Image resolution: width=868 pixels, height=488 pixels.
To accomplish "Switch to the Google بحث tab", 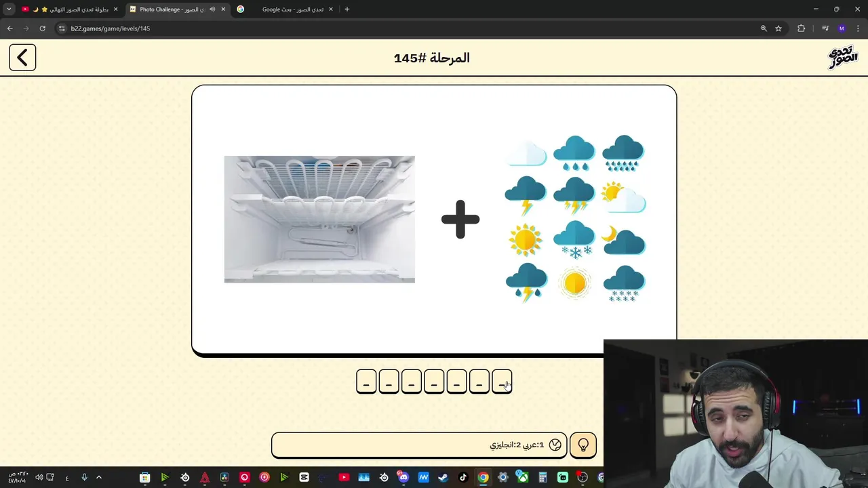I will 285,9.
